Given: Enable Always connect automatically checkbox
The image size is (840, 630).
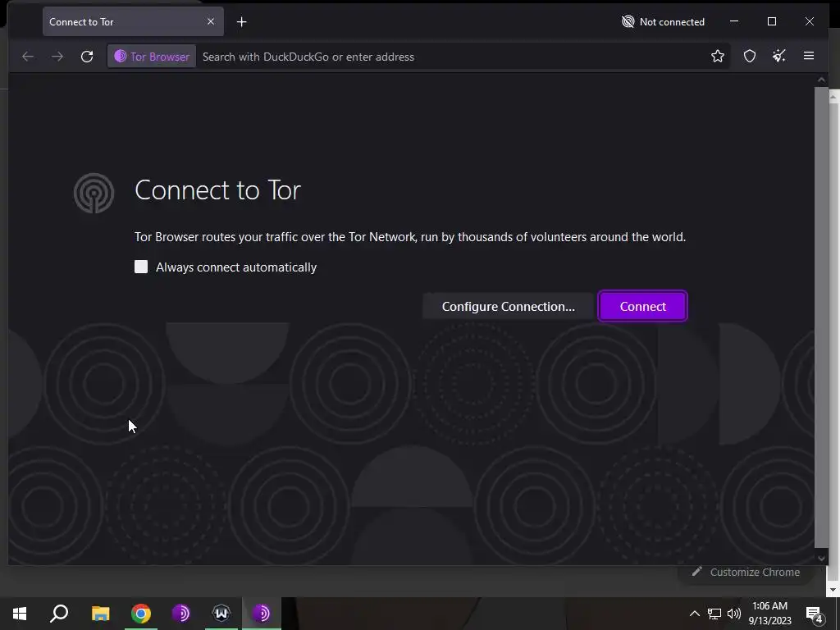Looking at the screenshot, I should pos(141,267).
